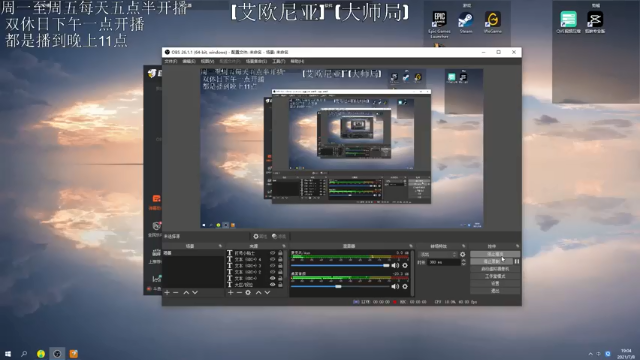Open the Windows Start menu
Viewport: 640px width, 360px height.
pyautogui.click(x=8, y=353)
